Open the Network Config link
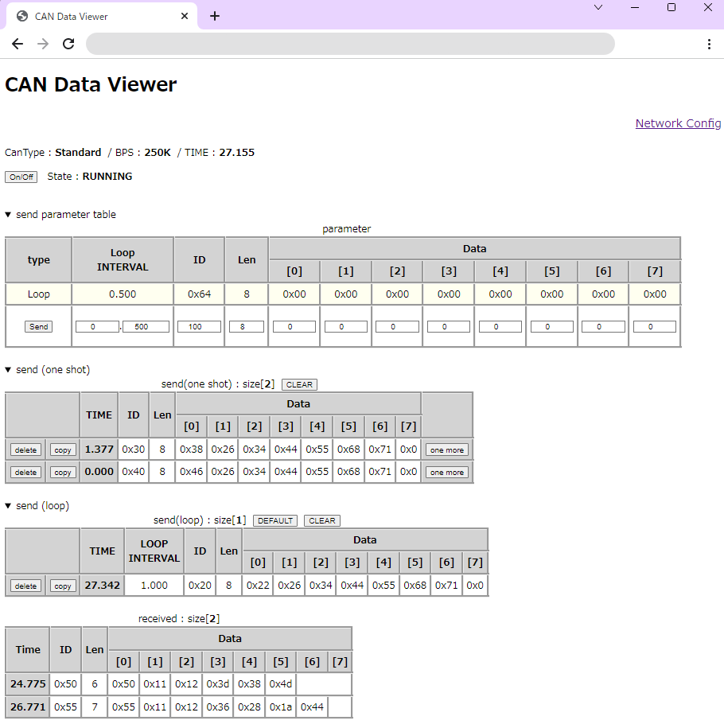The image size is (724, 728). tap(678, 123)
